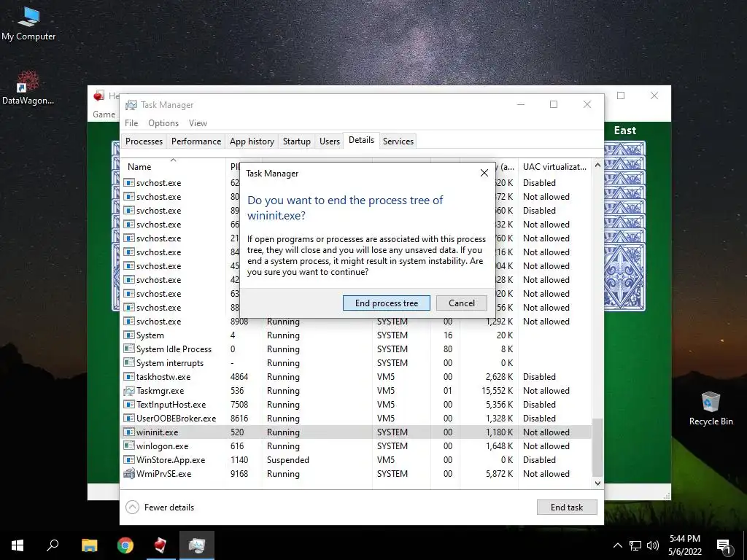Open Task Manager Options menu
The width and height of the screenshot is (747, 560).
pyautogui.click(x=163, y=122)
